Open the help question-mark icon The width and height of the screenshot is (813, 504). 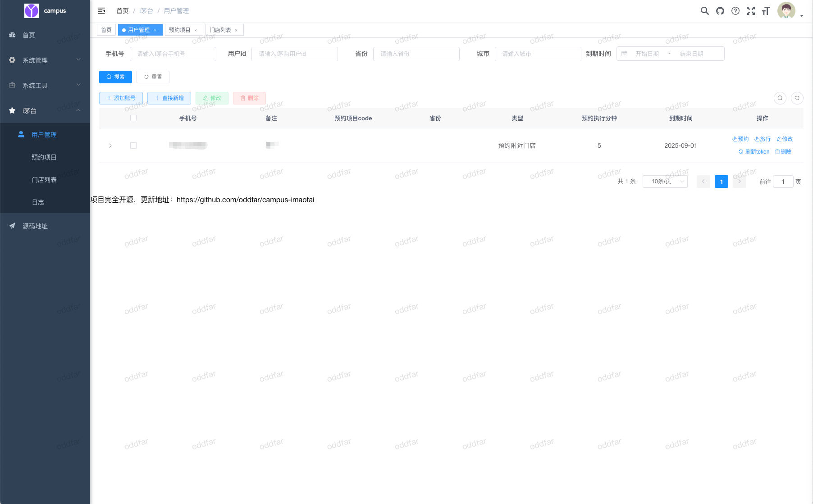click(x=735, y=11)
